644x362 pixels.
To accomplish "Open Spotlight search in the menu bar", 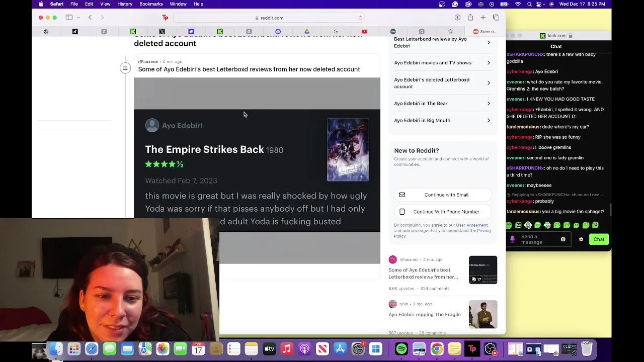I will (x=529, y=4).
